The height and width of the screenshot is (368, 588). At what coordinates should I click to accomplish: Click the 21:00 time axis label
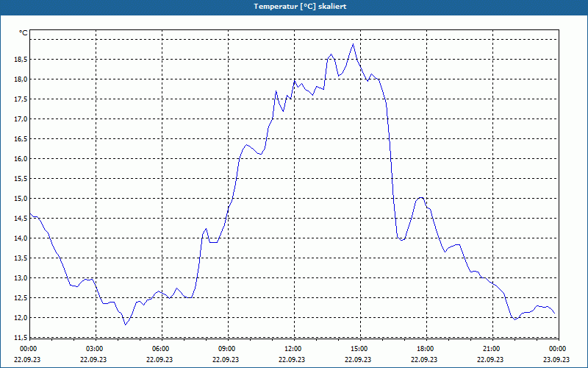492,349
